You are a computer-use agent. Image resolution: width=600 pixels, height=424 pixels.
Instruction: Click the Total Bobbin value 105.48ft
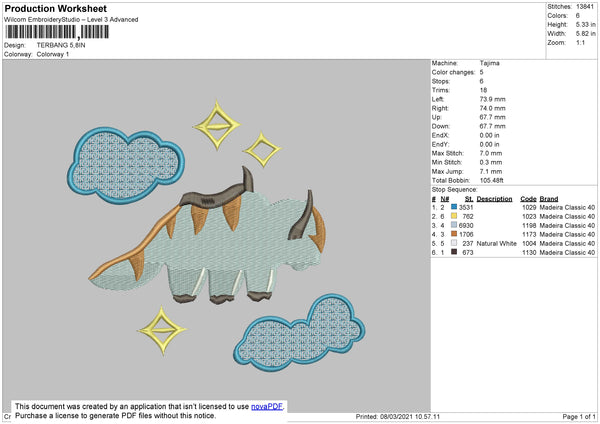pyautogui.click(x=492, y=181)
